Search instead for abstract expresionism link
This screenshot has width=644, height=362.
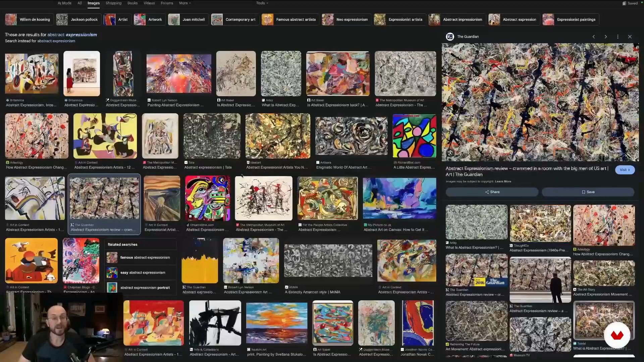click(56, 41)
